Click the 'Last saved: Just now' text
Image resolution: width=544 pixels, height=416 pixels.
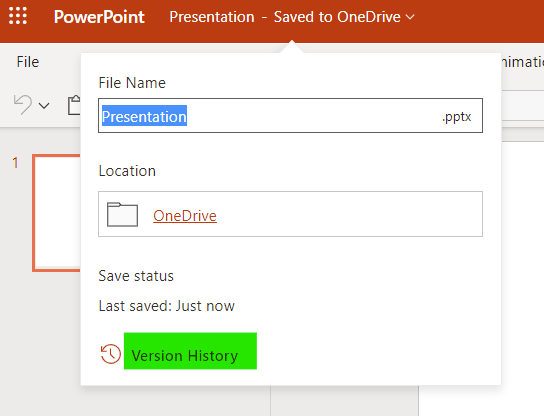(167, 306)
